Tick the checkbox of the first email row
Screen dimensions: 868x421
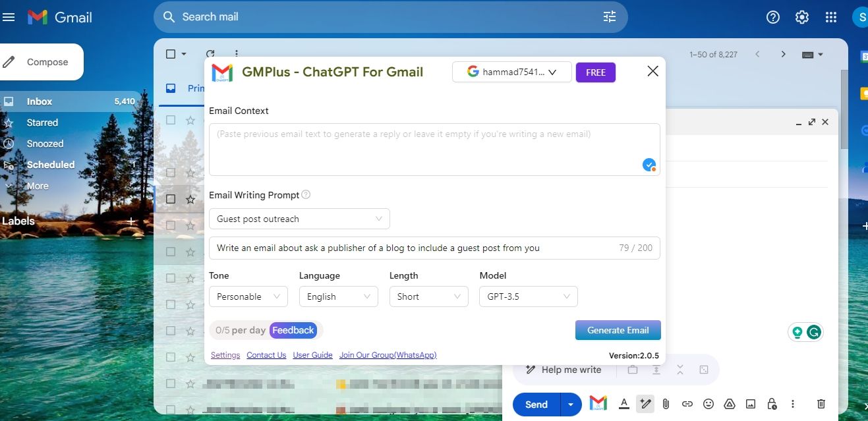(x=171, y=120)
